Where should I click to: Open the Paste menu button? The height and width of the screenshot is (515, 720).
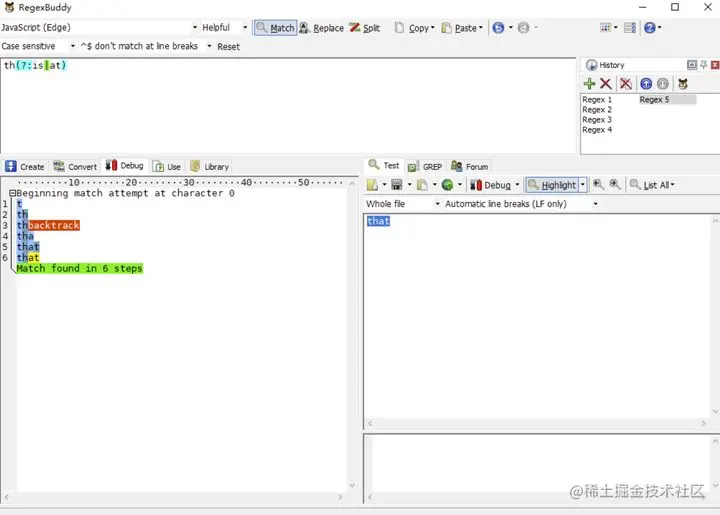pos(462,28)
